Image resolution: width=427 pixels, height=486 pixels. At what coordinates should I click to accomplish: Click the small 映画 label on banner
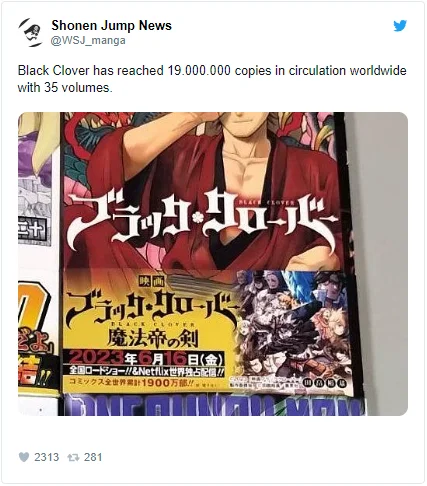click(x=152, y=282)
